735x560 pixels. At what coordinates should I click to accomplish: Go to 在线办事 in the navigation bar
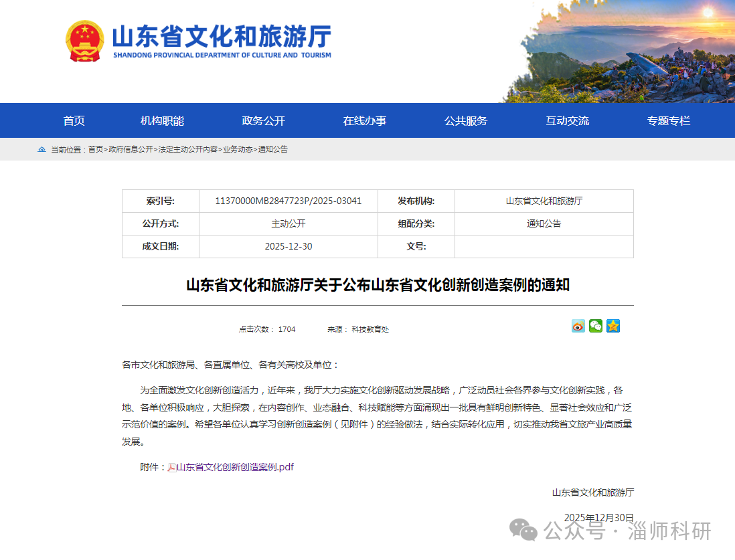[x=365, y=121]
